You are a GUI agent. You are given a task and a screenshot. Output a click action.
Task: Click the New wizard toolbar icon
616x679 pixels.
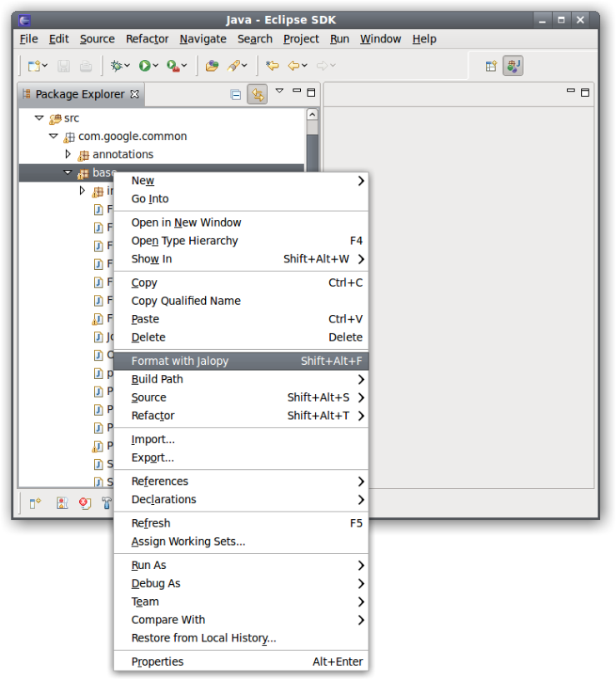(34, 66)
